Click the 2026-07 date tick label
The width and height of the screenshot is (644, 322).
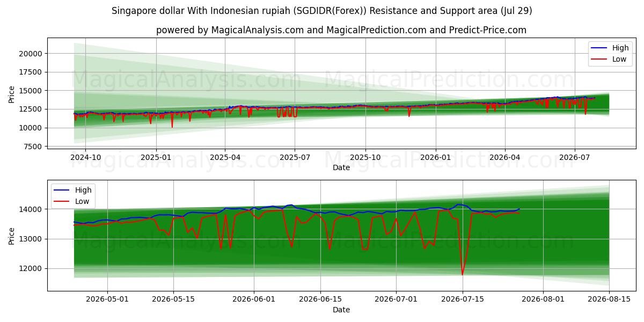(x=575, y=157)
